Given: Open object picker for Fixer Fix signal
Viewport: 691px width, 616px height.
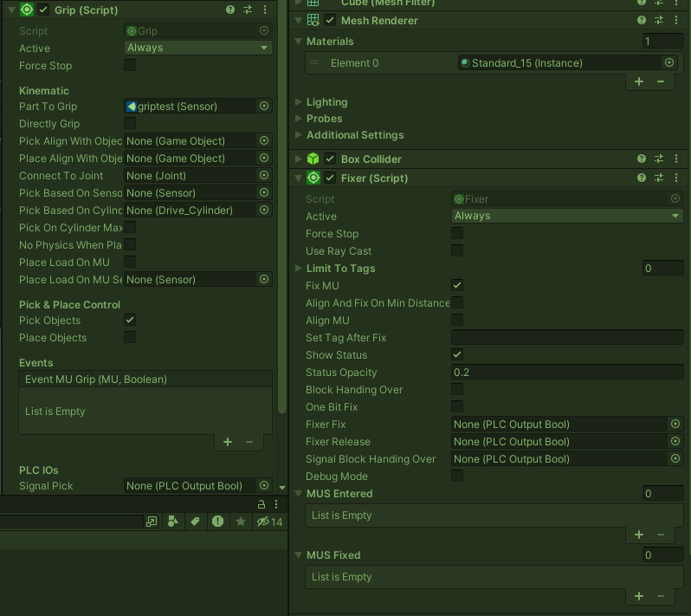Looking at the screenshot, I should pyautogui.click(x=675, y=424).
